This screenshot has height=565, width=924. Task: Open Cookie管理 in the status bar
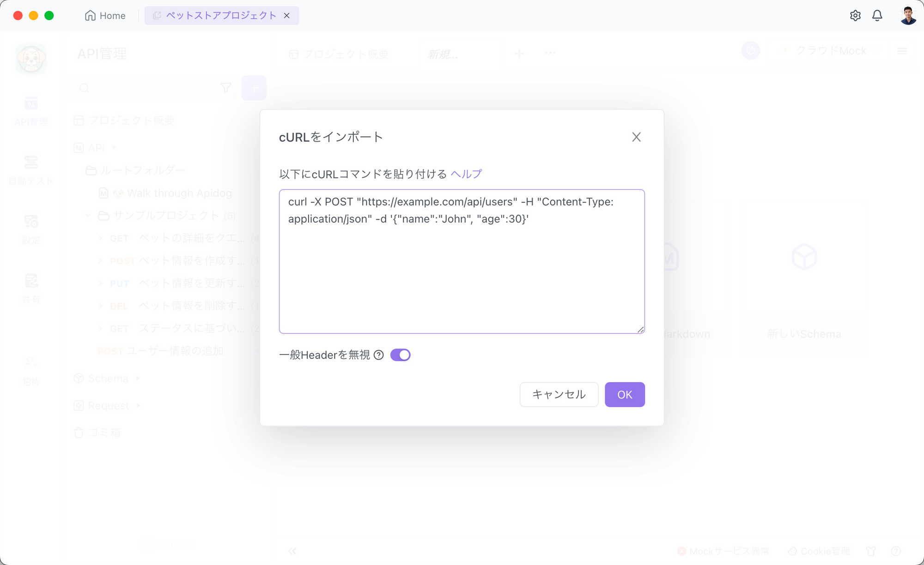click(819, 551)
